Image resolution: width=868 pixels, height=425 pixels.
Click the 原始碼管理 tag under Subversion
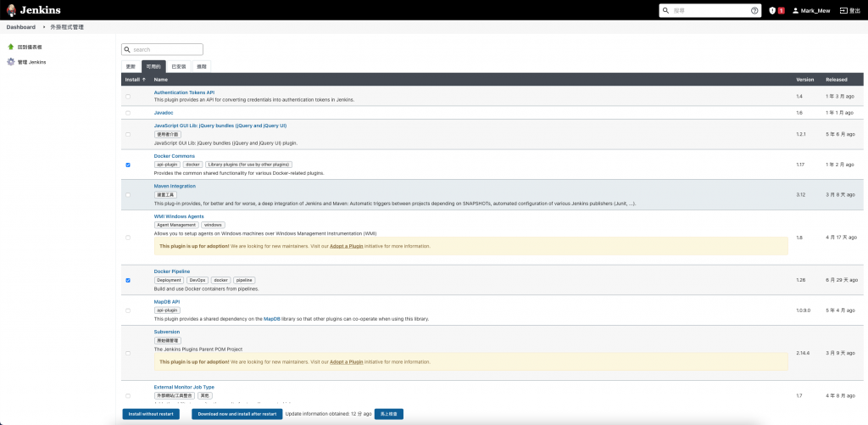[168, 341]
